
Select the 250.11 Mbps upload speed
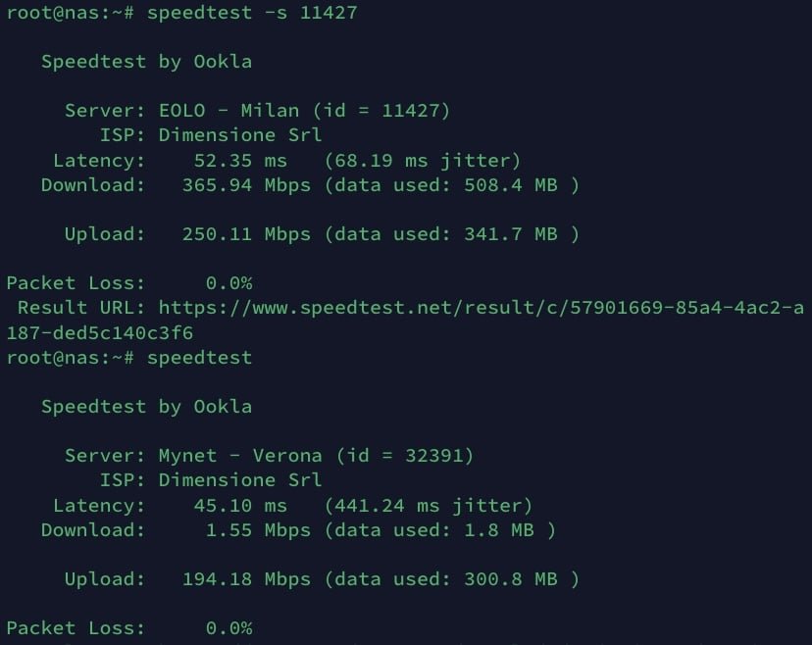(246, 234)
